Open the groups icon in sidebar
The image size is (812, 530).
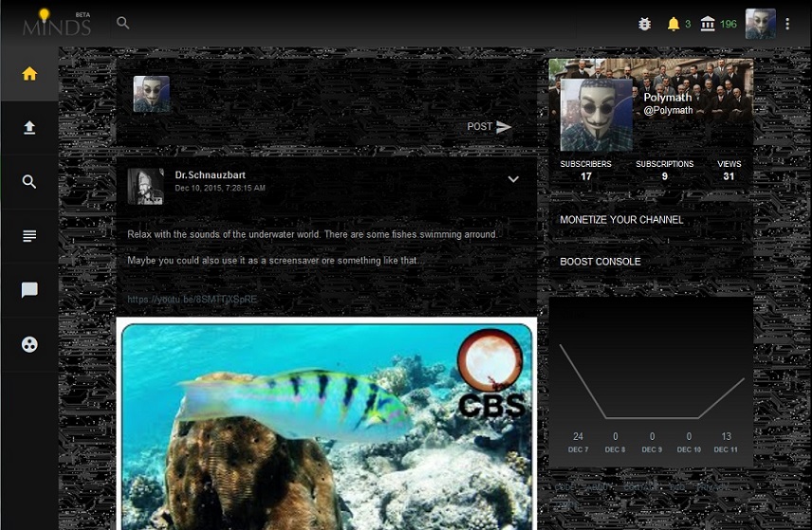pos(29,344)
